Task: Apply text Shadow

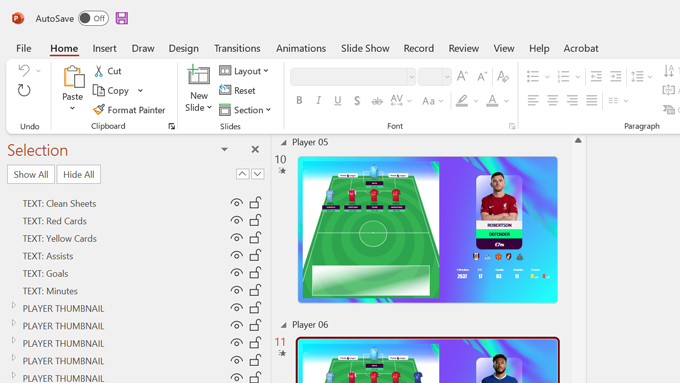Action: pyautogui.click(x=357, y=101)
